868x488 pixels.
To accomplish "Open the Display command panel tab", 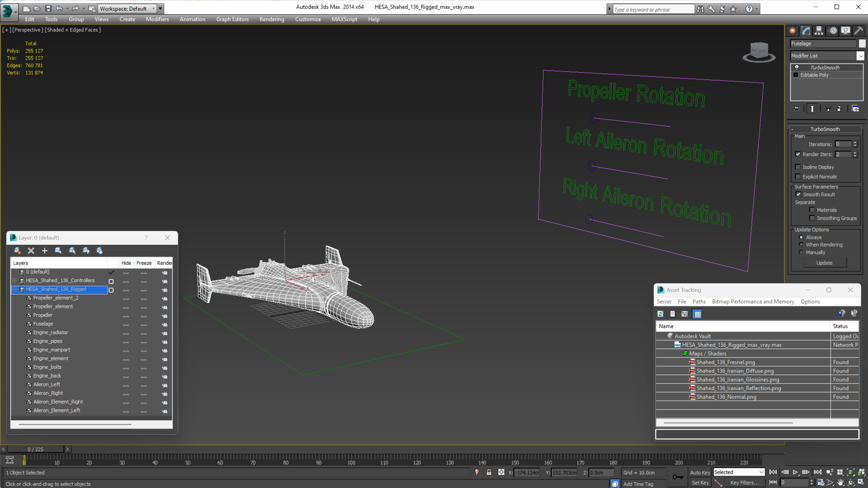I will pos(845,31).
